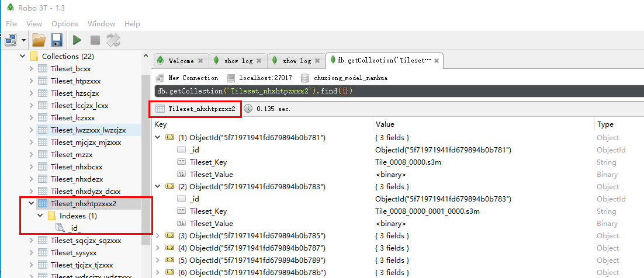The height and width of the screenshot is (278, 644).
Task: Expand the Tileset_bcxx collection node
Action: pos(32,69)
